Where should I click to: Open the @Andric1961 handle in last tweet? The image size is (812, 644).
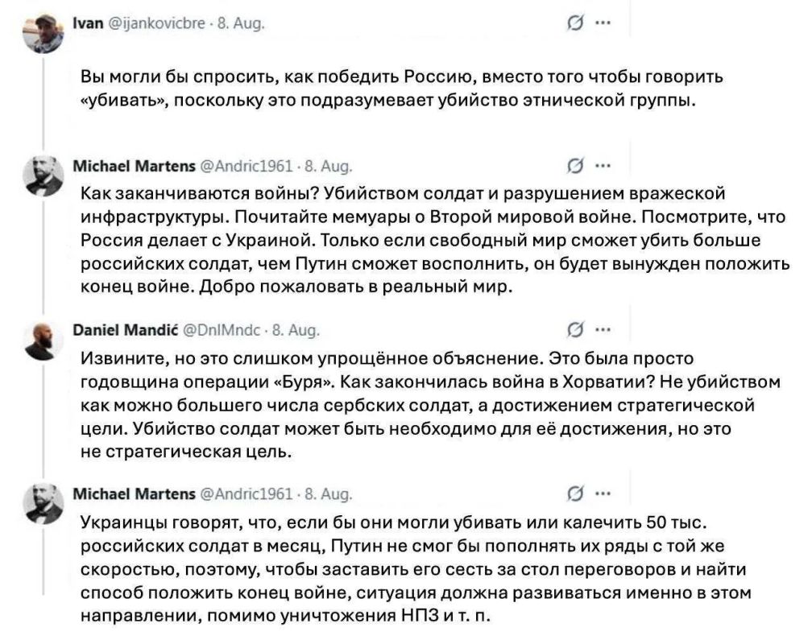coord(246,494)
